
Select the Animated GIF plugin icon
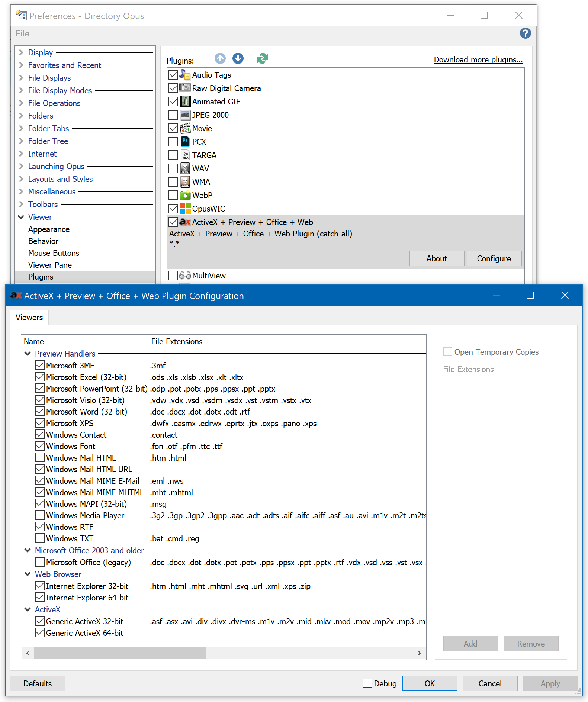pos(185,102)
